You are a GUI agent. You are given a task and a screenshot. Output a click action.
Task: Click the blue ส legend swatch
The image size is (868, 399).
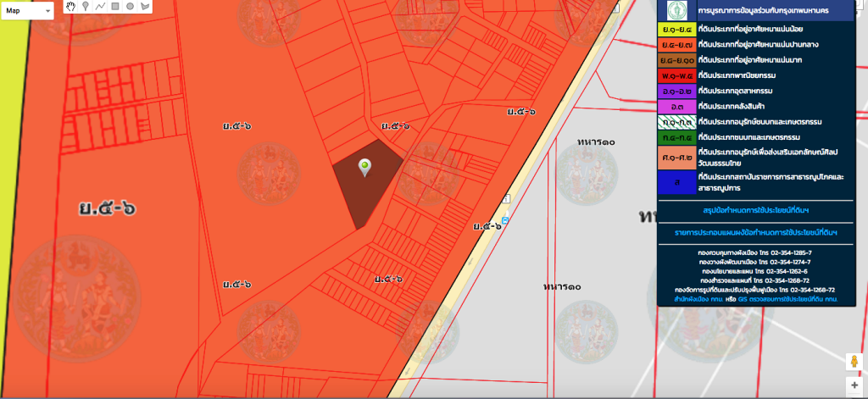(676, 183)
